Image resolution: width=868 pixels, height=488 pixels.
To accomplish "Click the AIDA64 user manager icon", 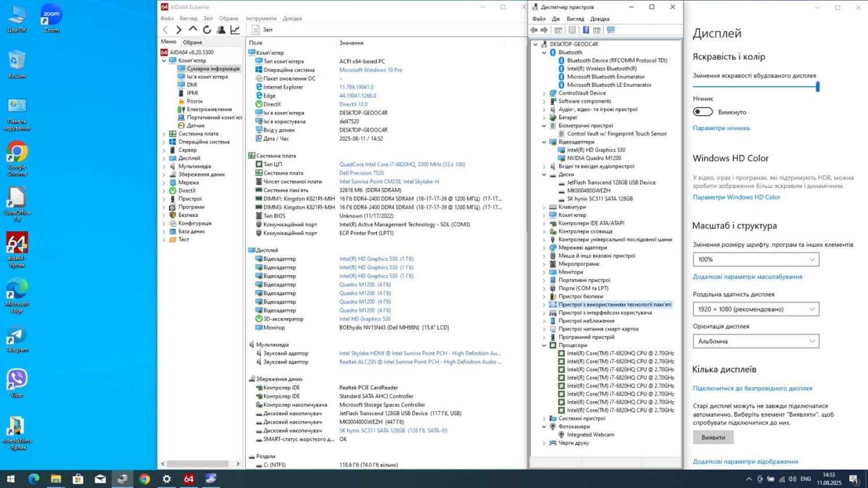I will pyautogui.click(x=221, y=29).
